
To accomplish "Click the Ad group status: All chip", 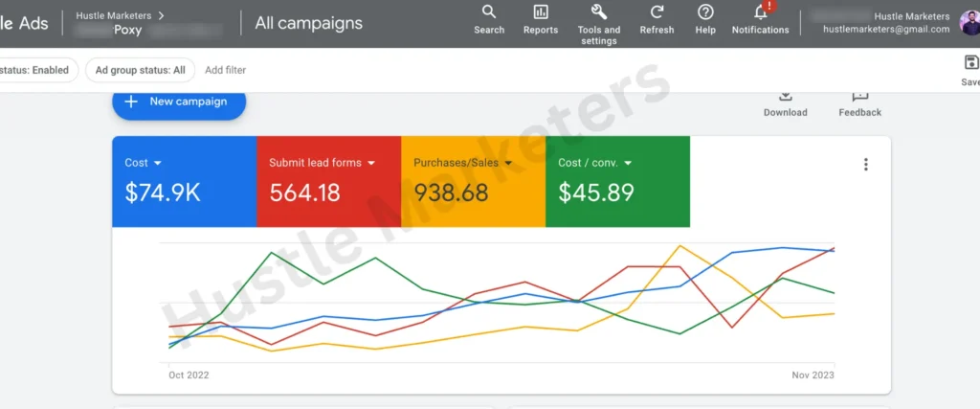I will pos(140,70).
